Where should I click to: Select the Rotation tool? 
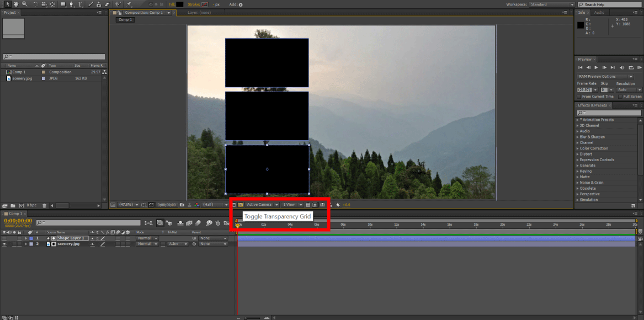(36, 4)
